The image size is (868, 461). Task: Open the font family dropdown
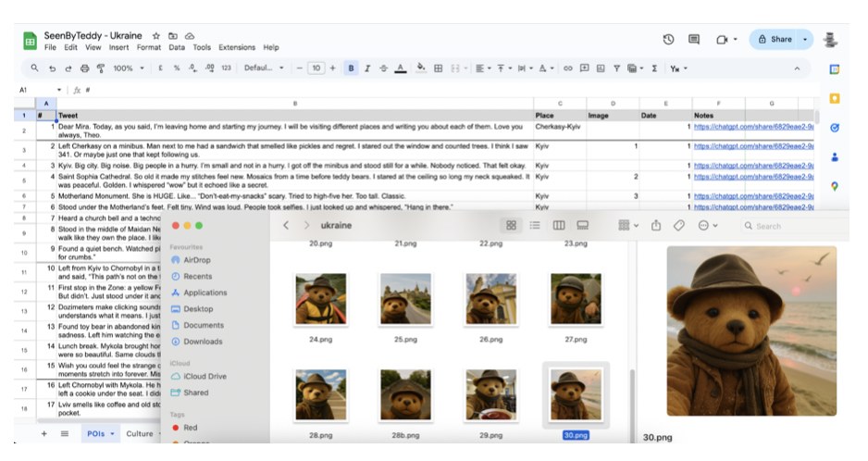[264, 69]
